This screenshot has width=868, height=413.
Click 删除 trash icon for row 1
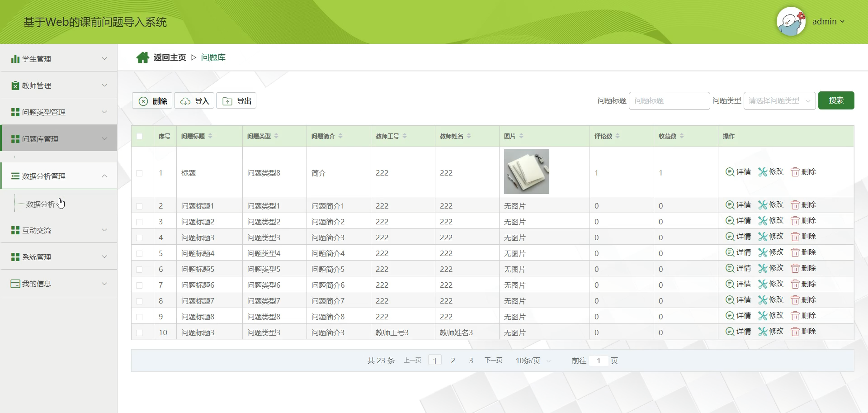[795, 172]
